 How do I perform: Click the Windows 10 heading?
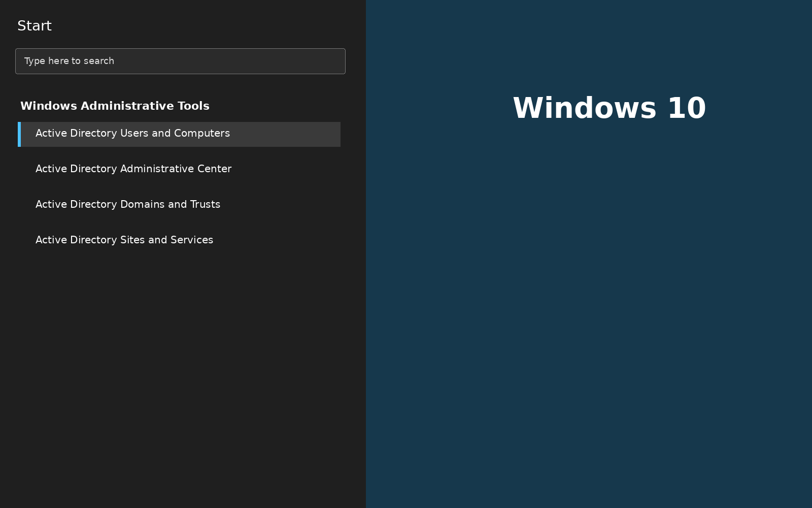tap(609, 108)
